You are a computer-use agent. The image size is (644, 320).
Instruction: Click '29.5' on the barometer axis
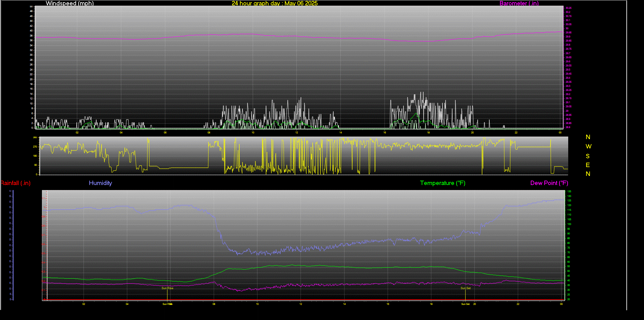coord(568,70)
